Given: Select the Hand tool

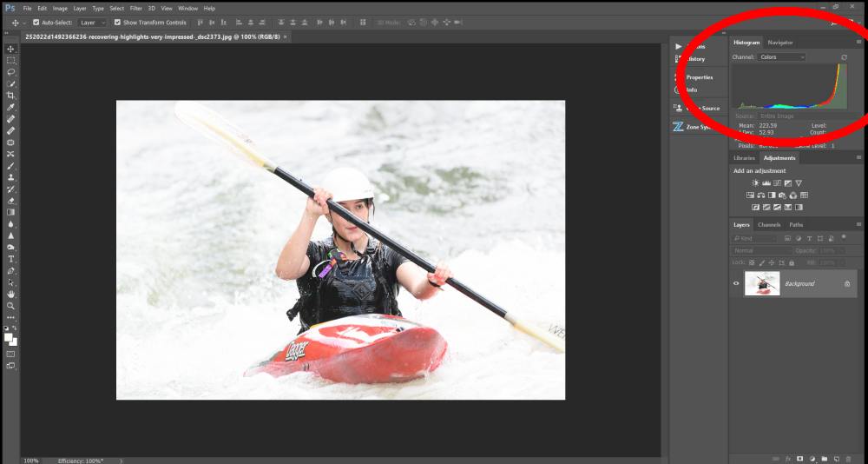Looking at the screenshot, I should click(11, 295).
